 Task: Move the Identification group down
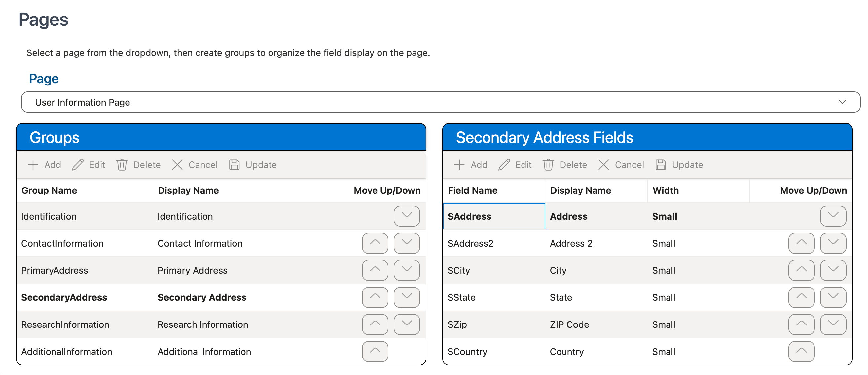[x=406, y=216]
